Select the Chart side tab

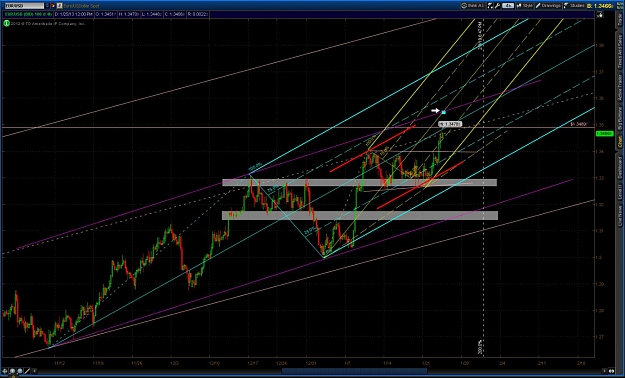[620, 142]
